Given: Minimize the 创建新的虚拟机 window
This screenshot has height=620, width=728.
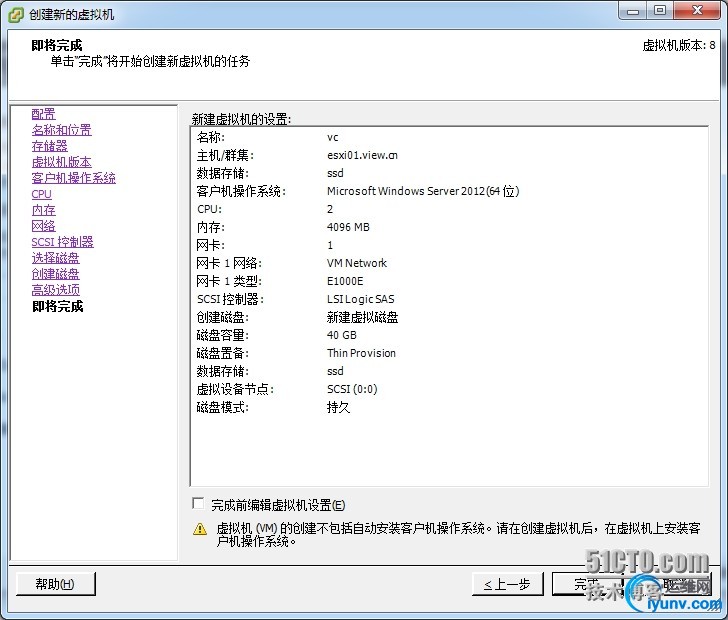Looking at the screenshot, I should tap(633, 11).
